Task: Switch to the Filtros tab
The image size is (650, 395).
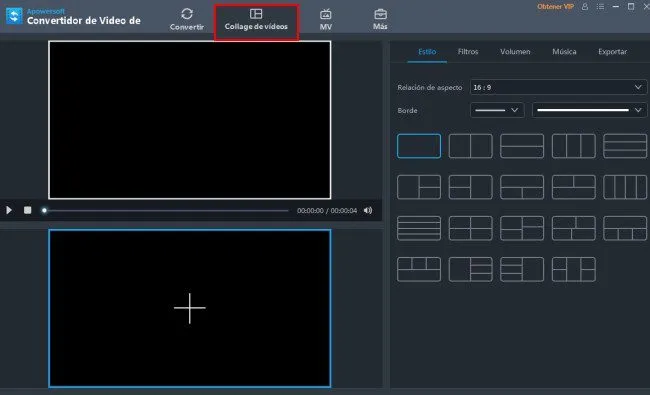Action: tap(468, 52)
